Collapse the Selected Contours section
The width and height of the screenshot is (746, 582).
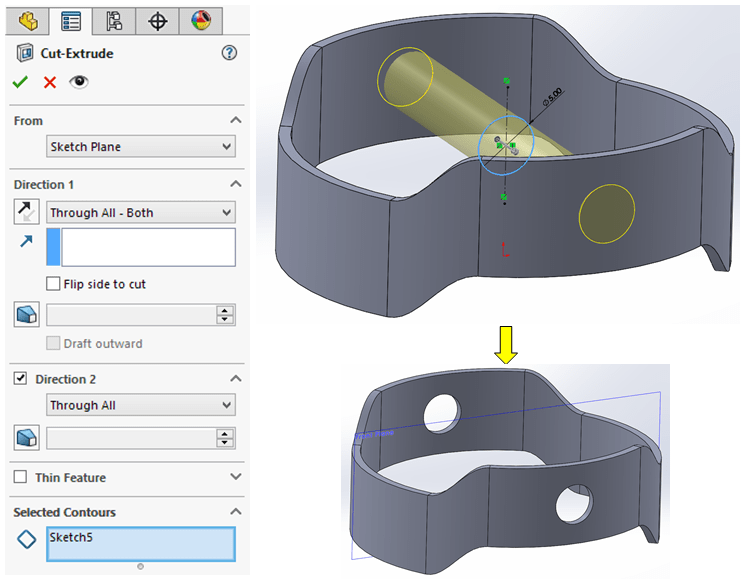235,512
